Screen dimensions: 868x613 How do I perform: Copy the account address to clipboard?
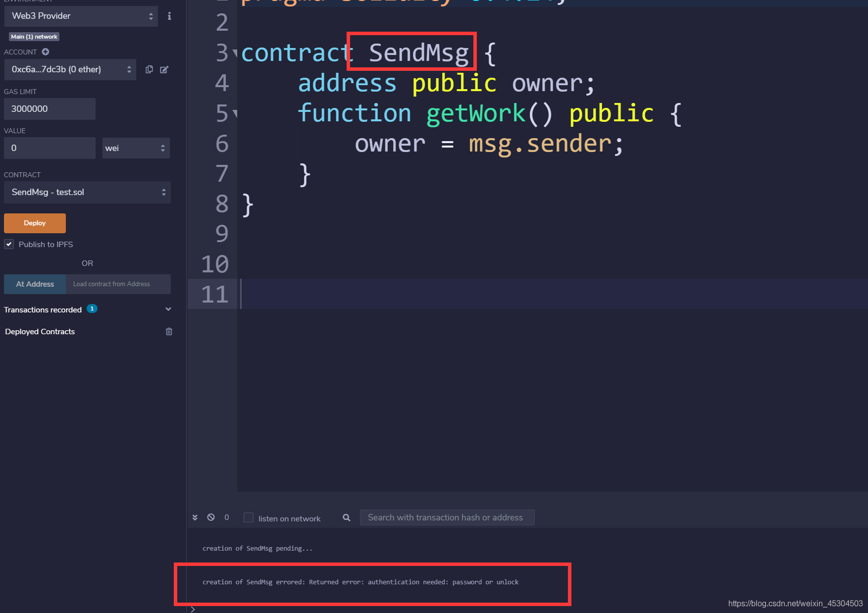149,69
